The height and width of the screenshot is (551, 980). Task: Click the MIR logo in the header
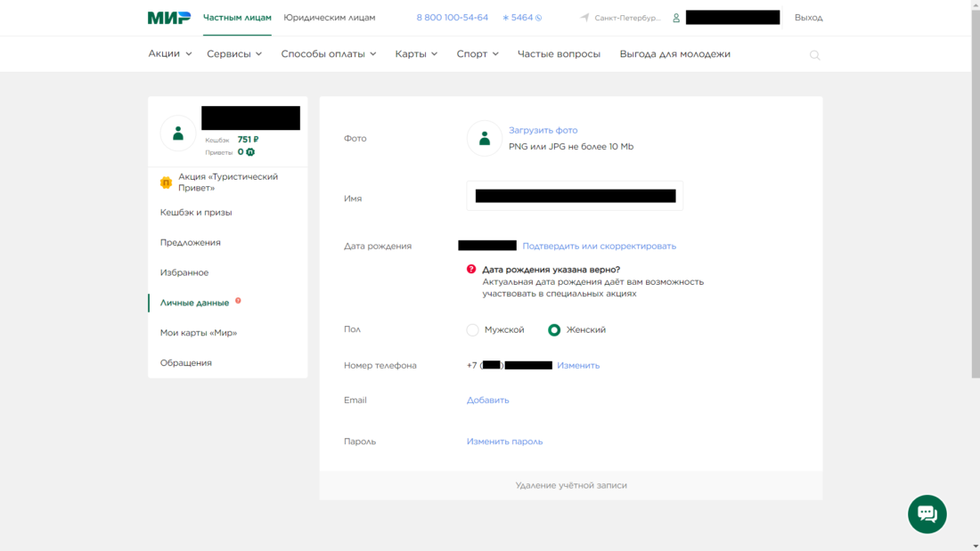point(168,18)
